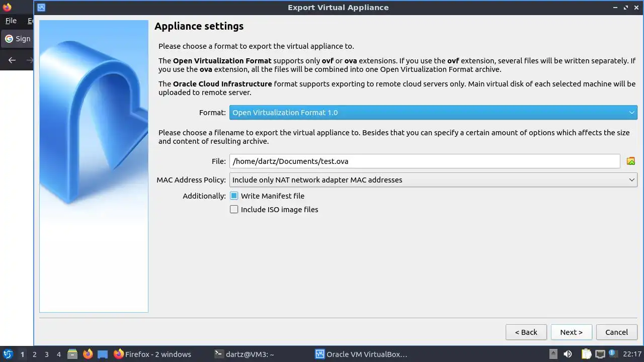Activate the Oracle VM VirtualBox taskbar entry
Viewport: 644px width, 362px height.
tap(361, 354)
